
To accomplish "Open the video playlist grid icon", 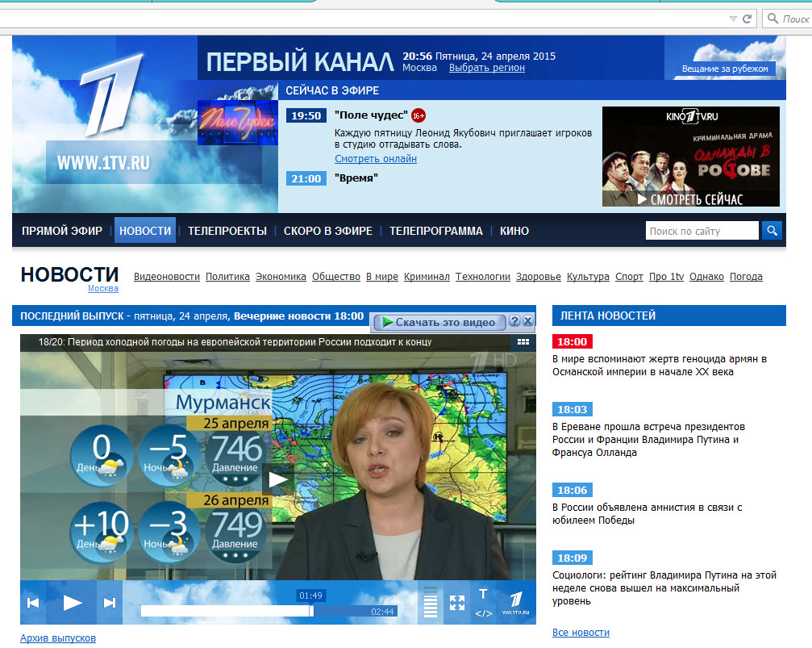I will pyautogui.click(x=523, y=342).
